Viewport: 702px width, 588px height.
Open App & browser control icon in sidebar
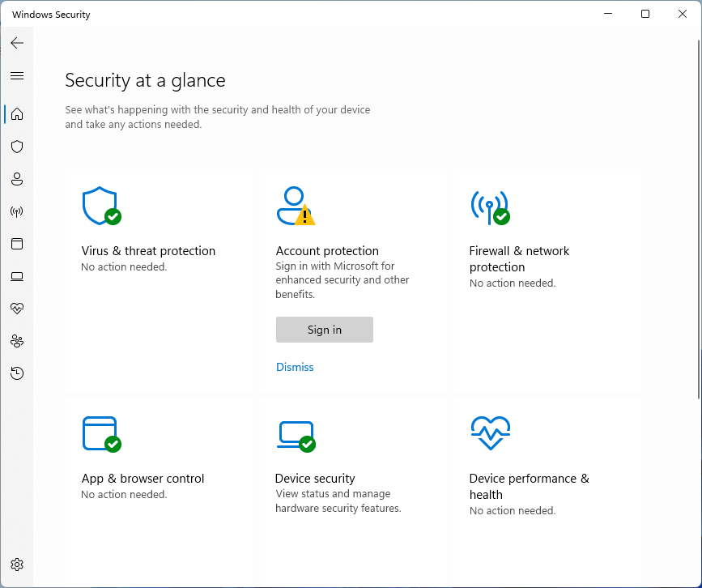point(17,244)
